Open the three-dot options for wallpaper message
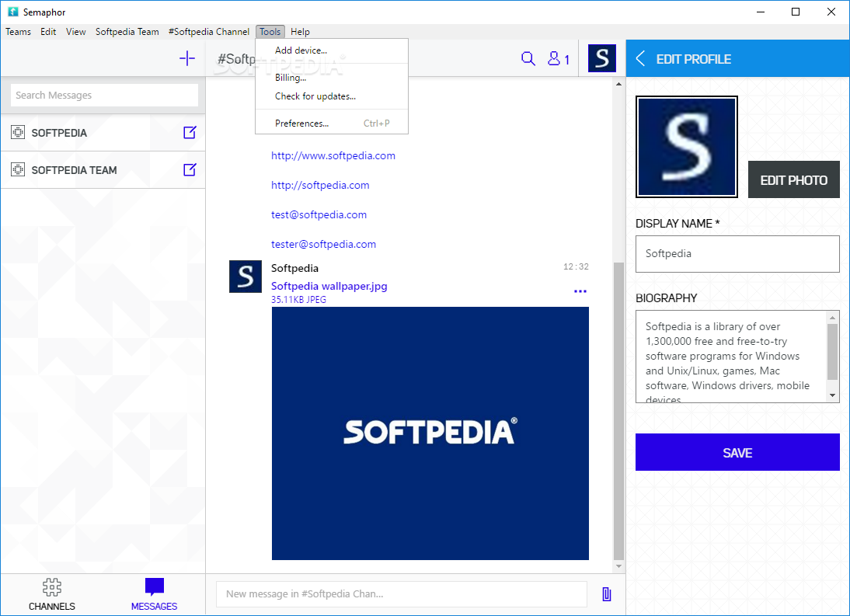 click(x=580, y=291)
